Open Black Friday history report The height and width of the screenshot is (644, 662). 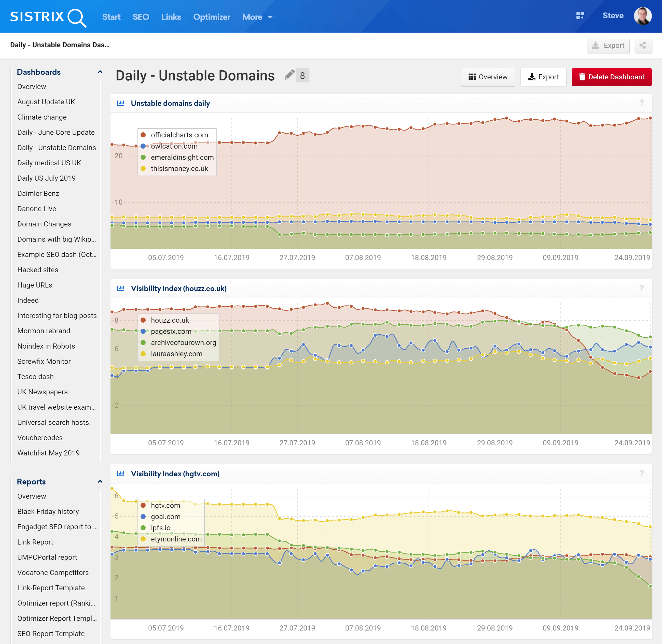click(48, 511)
